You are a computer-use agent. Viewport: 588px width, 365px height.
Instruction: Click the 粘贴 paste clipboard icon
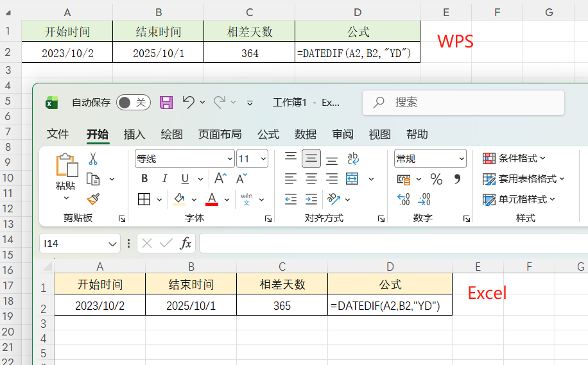pyautogui.click(x=67, y=166)
